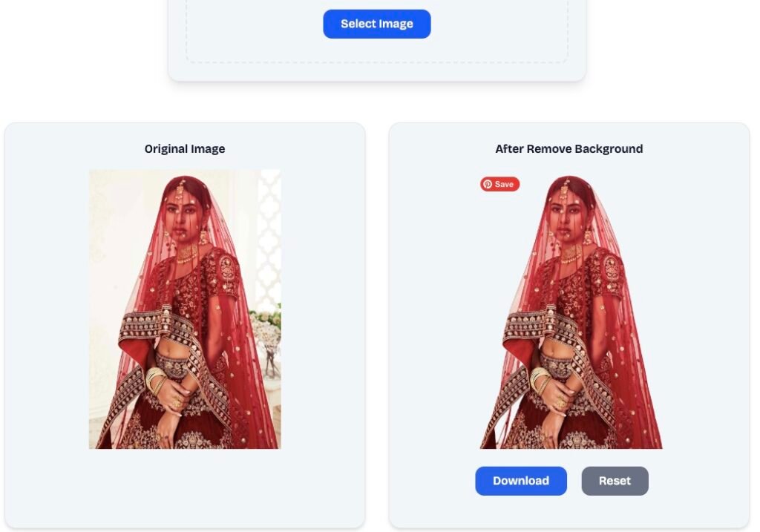Click the gold necklace in the original image
This screenshot has height=532, width=760.
coord(186,254)
